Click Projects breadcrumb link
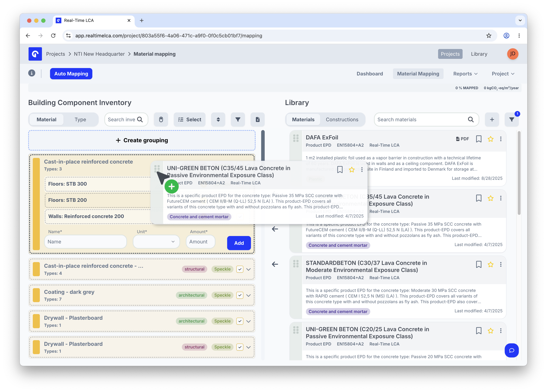This screenshot has height=392, width=547. (x=56, y=54)
